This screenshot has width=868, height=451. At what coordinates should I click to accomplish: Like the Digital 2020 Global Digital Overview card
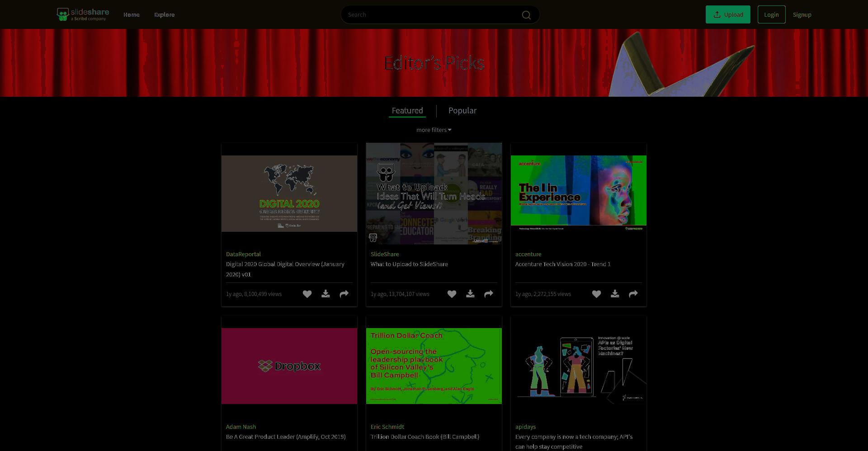307,294
